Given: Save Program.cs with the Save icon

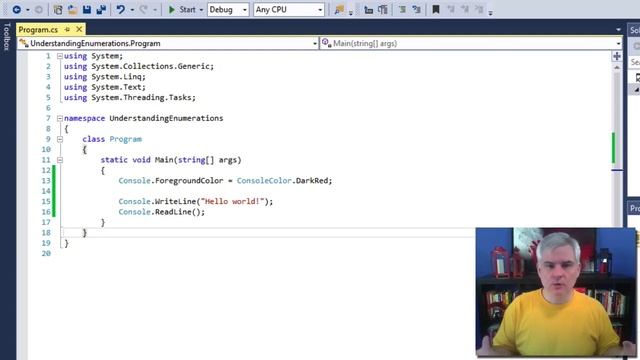Looking at the screenshot, I should click(x=87, y=9).
